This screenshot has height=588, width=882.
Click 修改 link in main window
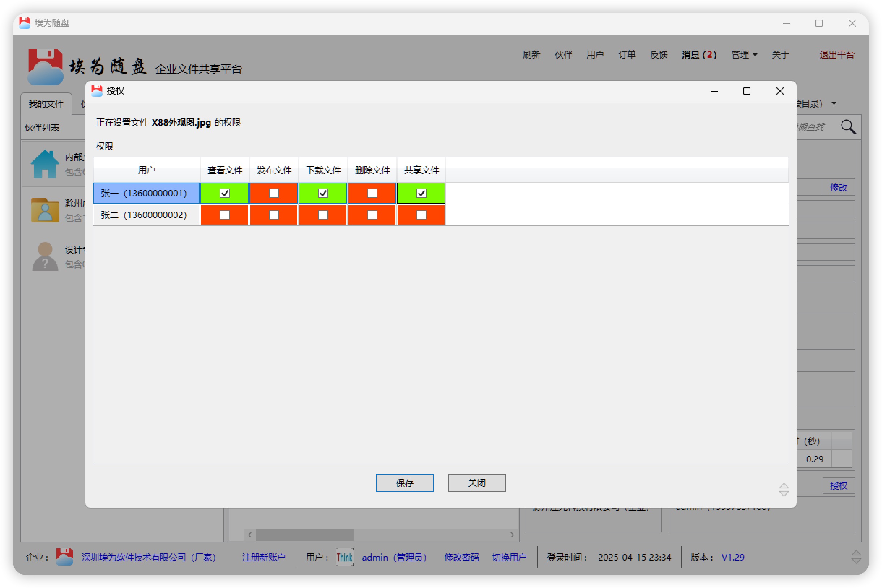(838, 187)
